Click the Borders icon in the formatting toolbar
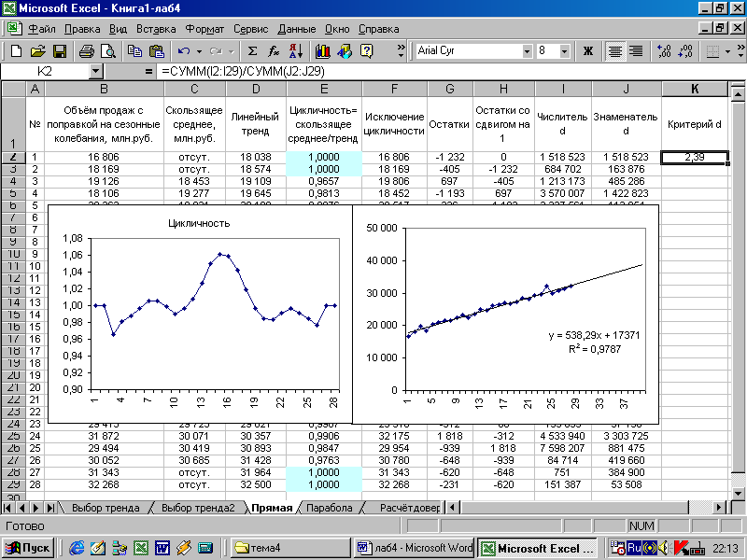Image resolution: width=747 pixels, height=560 pixels. [712, 51]
